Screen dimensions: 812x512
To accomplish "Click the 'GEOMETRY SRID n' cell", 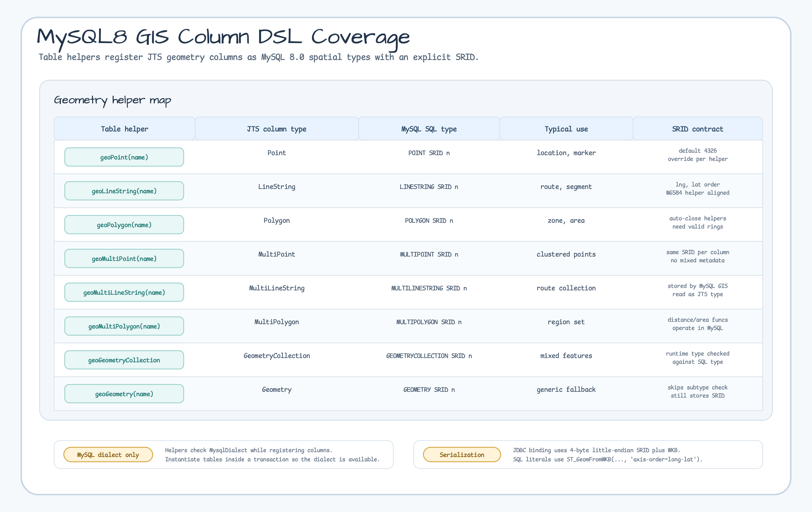I will (429, 390).
